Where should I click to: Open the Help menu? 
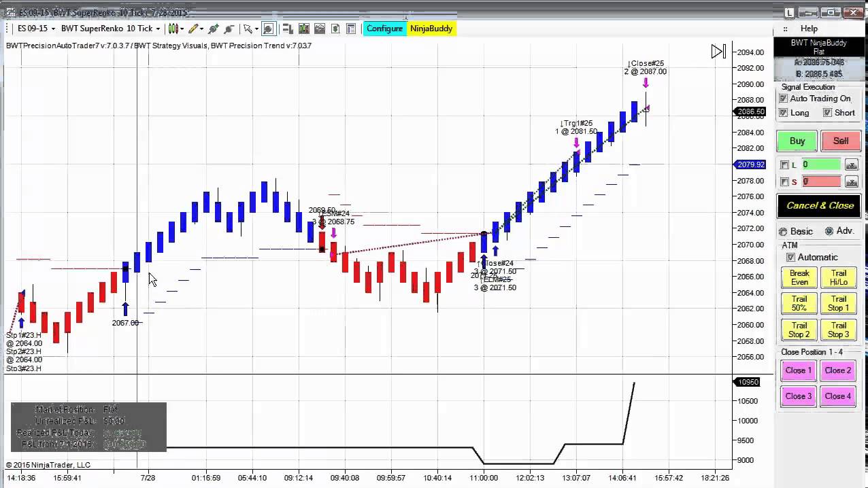pyautogui.click(x=809, y=29)
